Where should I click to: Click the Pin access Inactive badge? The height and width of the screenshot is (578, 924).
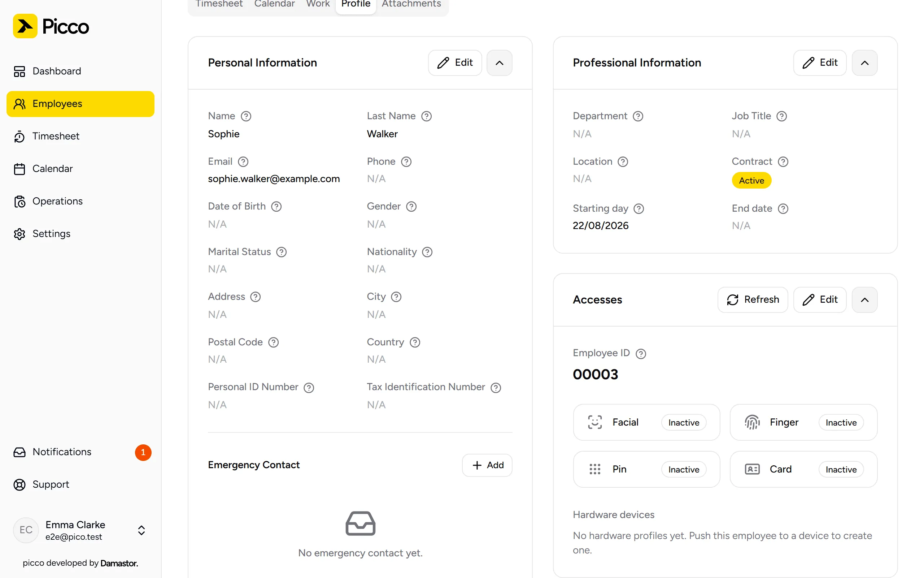pos(684,469)
